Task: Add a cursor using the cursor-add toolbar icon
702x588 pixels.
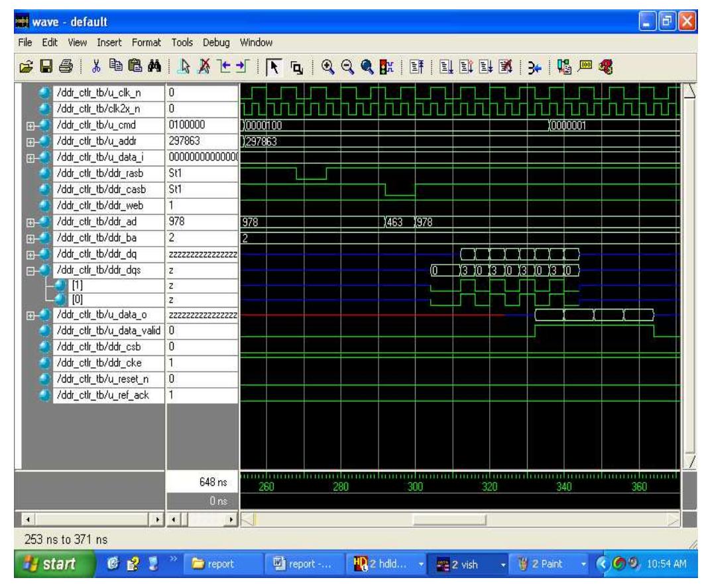Action: click(185, 65)
